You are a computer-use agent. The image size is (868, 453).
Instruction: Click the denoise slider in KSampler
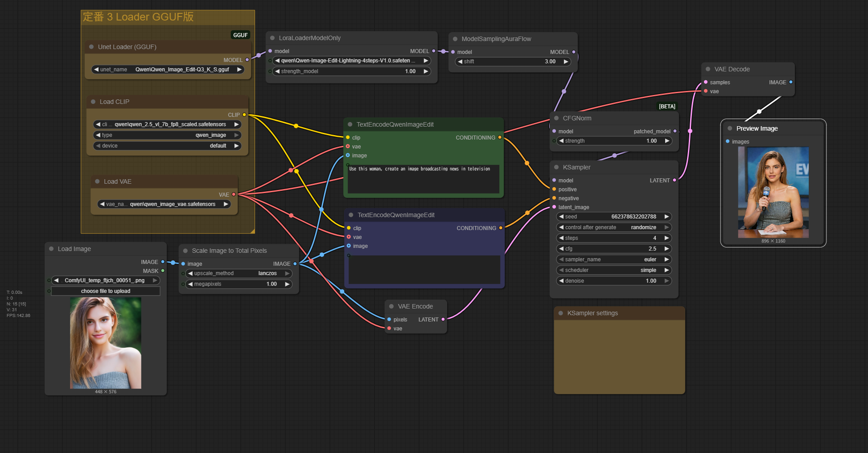pos(614,281)
